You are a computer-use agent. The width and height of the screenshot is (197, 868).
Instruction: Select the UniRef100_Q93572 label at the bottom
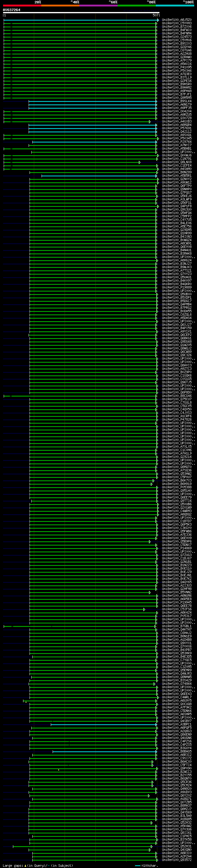coord(177,860)
